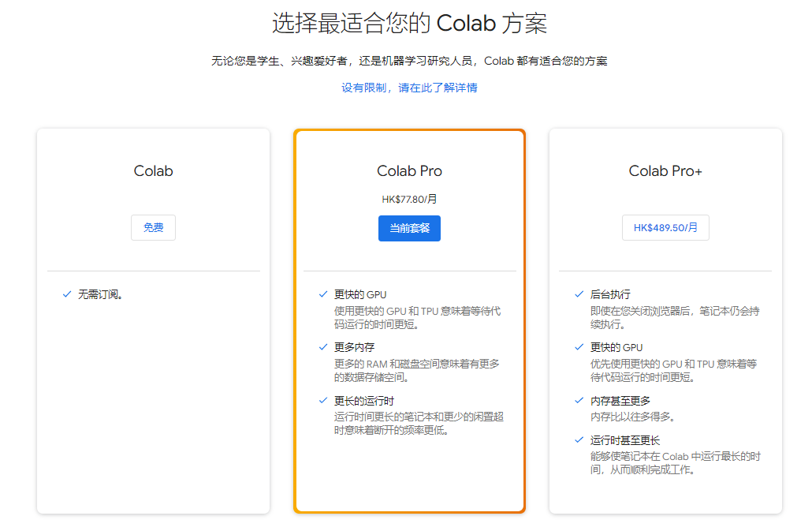Image resolution: width=812 pixels, height=531 pixels.
Task: Open the 设有限制，请在此了解详情 link
Action: (409, 88)
